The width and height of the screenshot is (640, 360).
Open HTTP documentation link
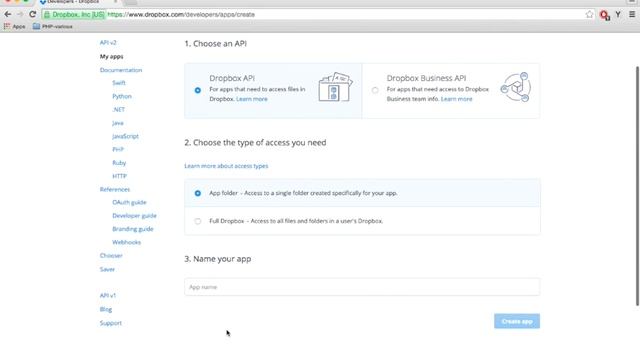[120, 176]
